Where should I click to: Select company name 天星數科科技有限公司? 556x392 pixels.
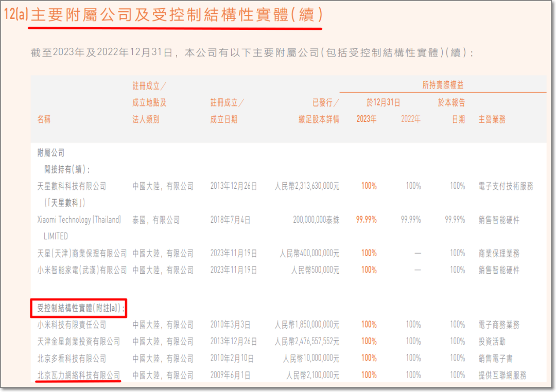tap(72, 186)
